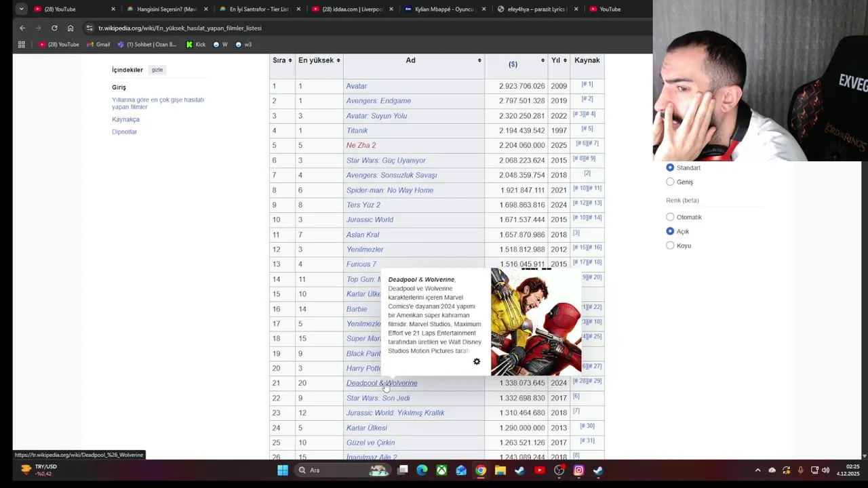Open the Xbox app from the taskbar
Viewport: 868px width, 488px height.
(x=441, y=470)
